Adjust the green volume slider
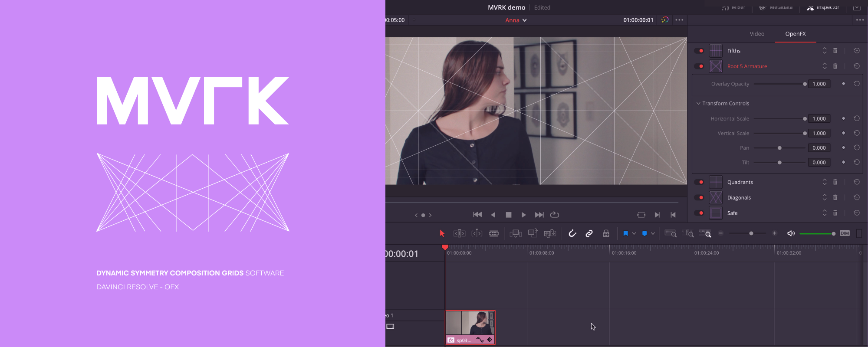The width and height of the screenshot is (868, 347). (817, 234)
